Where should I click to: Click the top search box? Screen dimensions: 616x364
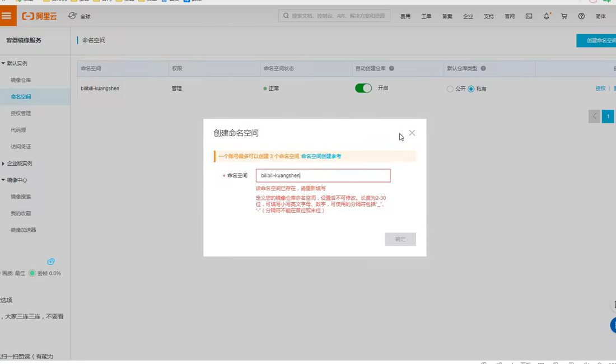coord(334,16)
